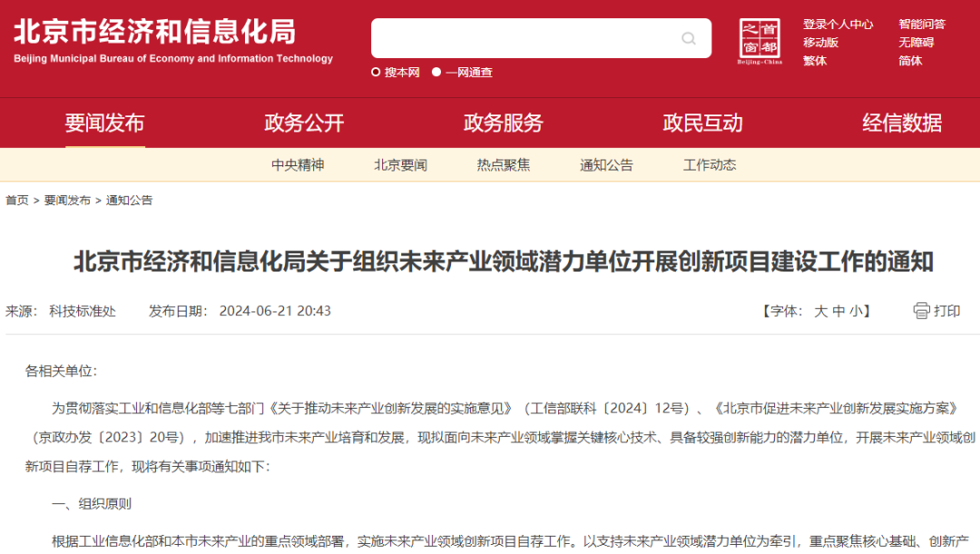Viewport: 980px width, 554px height.
Task: Switch to 繁体 traditional Chinese
Action: (x=815, y=61)
